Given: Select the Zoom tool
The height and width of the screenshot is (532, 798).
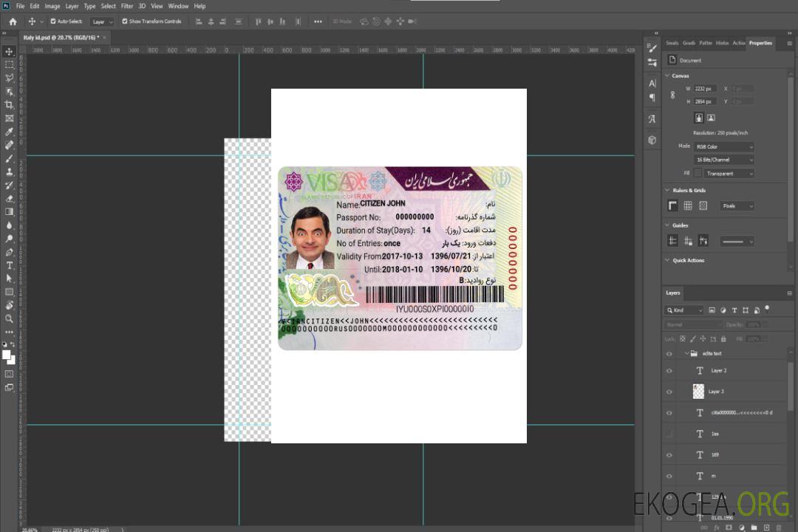Looking at the screenshot, I should (9, 318).
